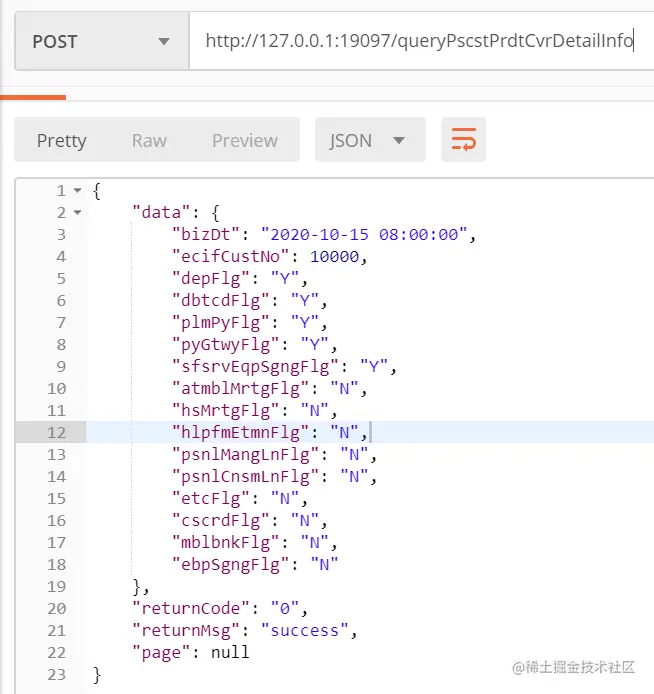654x694 pixels.
Task: Toggle the wrap lines icon button
Action: (463, 140)
